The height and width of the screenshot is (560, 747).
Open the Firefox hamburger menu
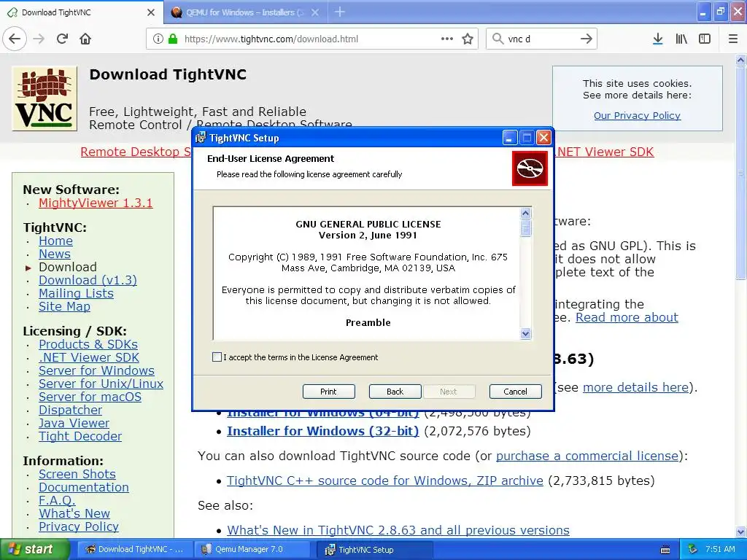733,39
